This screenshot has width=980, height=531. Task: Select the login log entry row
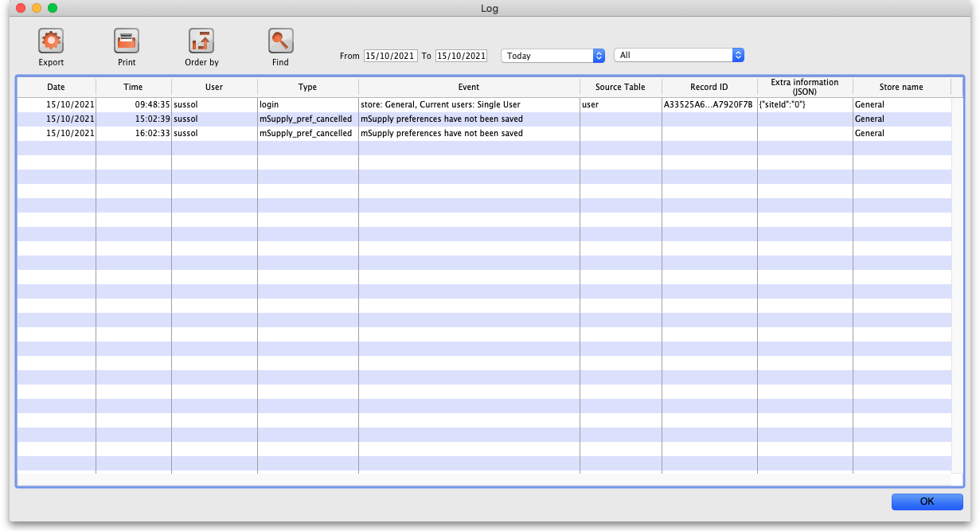[469, 104]
